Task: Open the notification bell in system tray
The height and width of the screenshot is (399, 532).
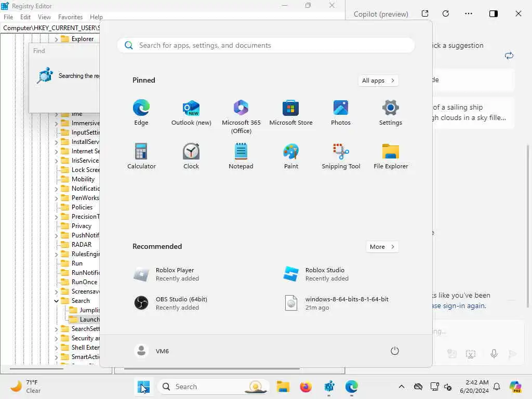Action: tap(497, 387)
